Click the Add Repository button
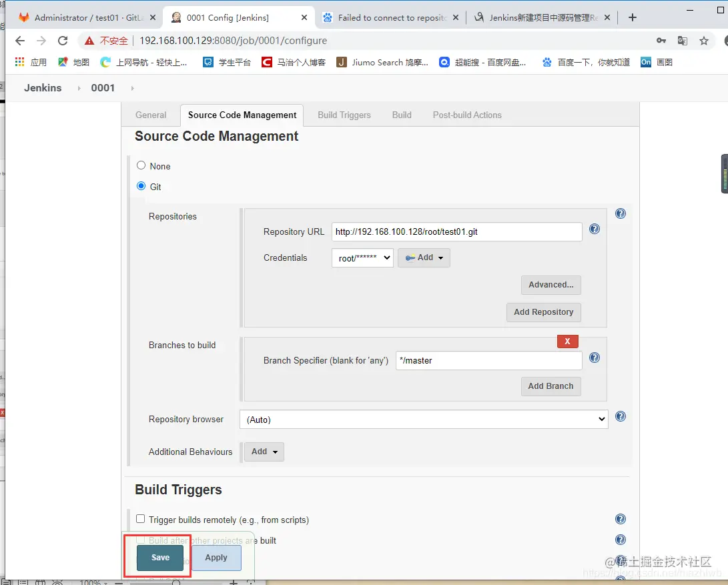The image size is (728, 585). [x=544, y=312]
